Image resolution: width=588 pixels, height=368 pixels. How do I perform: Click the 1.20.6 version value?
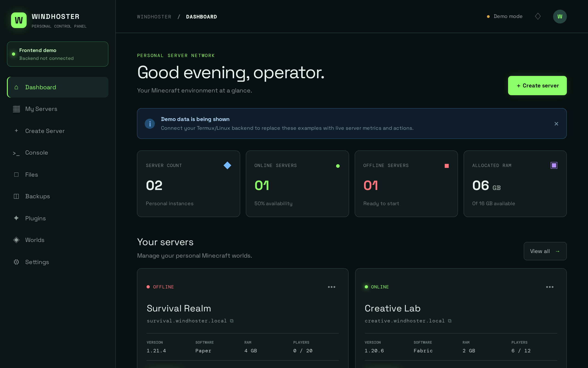(x=374, y=351)
